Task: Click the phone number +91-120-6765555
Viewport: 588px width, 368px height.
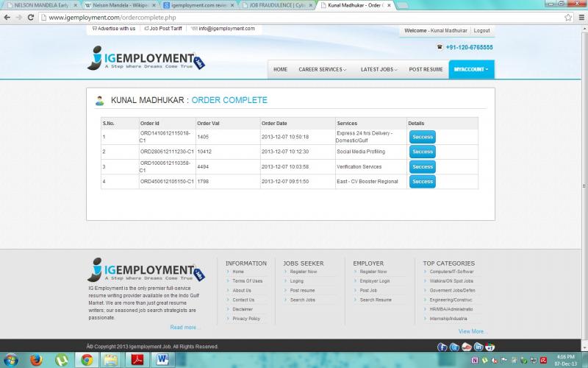Action: (469, 47)
